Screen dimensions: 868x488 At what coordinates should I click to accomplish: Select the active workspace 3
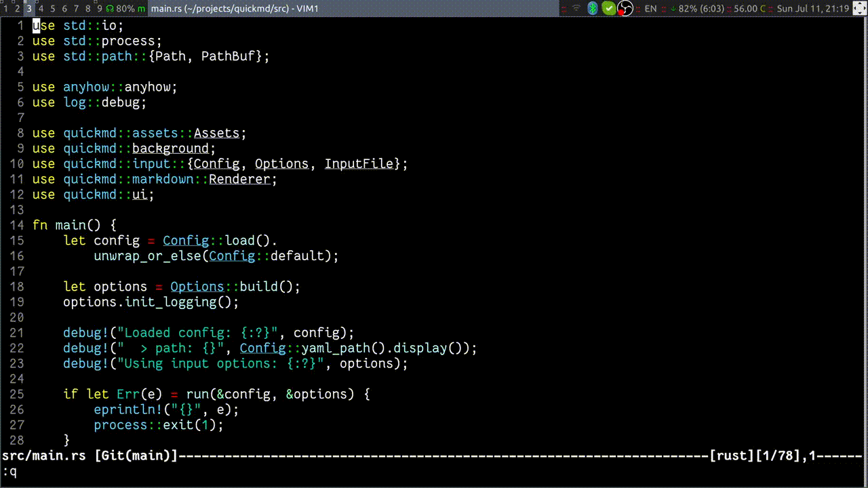(29, 9)
